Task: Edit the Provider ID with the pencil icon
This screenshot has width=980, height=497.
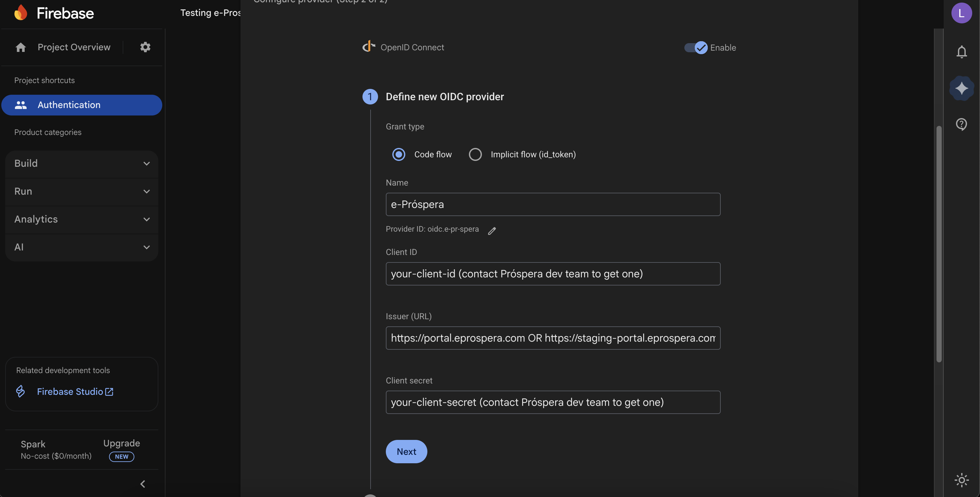Action: click(x=492, y=231)
